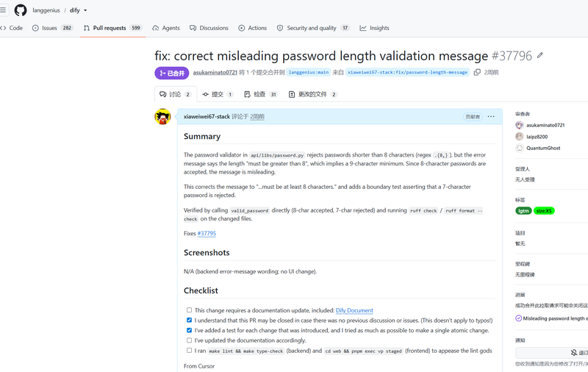Image resolution: width=588 pixels, height=372 pixels.
Task: Copy the branch name with the copy icon
Action: tap(477, 72)
